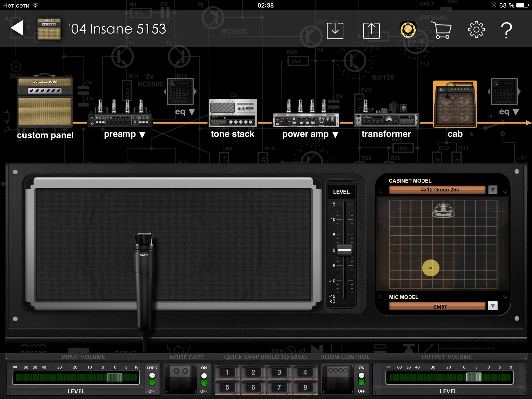The image size is (532, 399).
Task: Open the settings gear
Action: 476,30
